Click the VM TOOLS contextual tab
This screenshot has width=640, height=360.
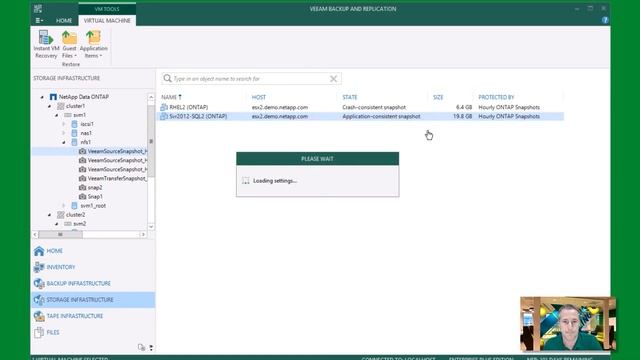click(107, 9)
